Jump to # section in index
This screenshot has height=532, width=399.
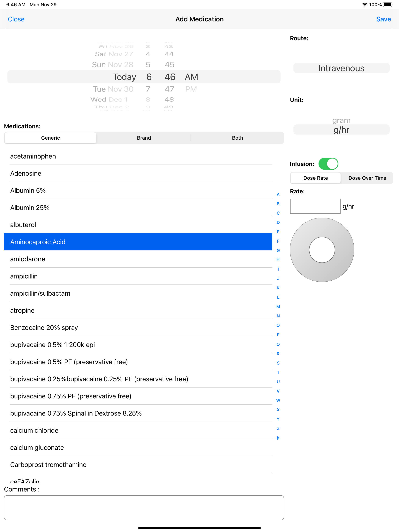coord(278,438)
